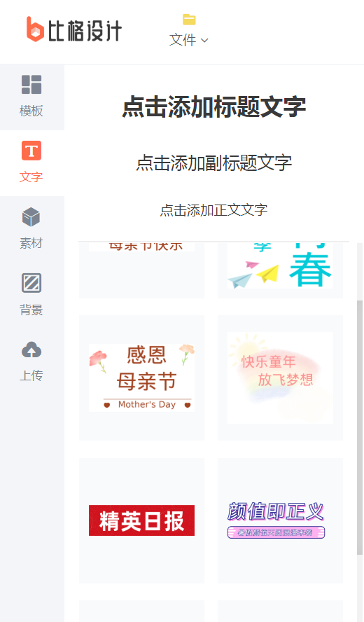Open the 模板 templates panel icon

pyautogui.click(x=31, y=85)
